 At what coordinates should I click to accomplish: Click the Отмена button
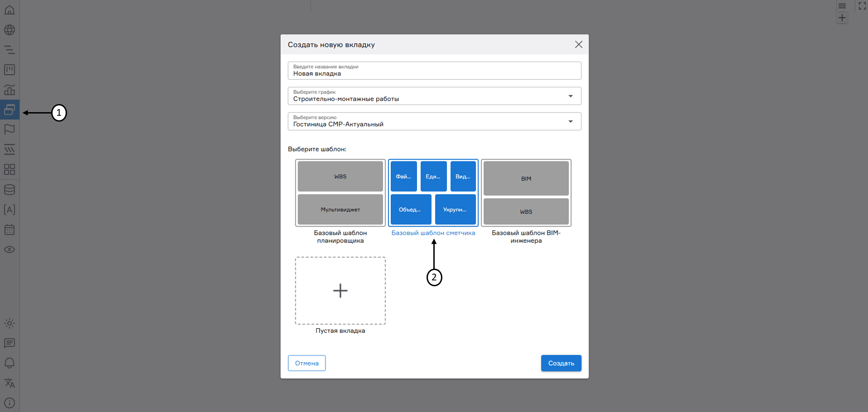(x=307, y=363)
